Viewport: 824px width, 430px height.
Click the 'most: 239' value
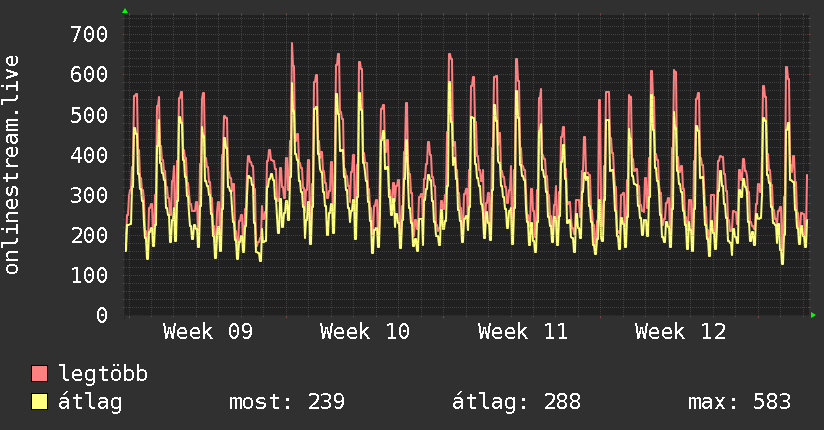[287, 402]
